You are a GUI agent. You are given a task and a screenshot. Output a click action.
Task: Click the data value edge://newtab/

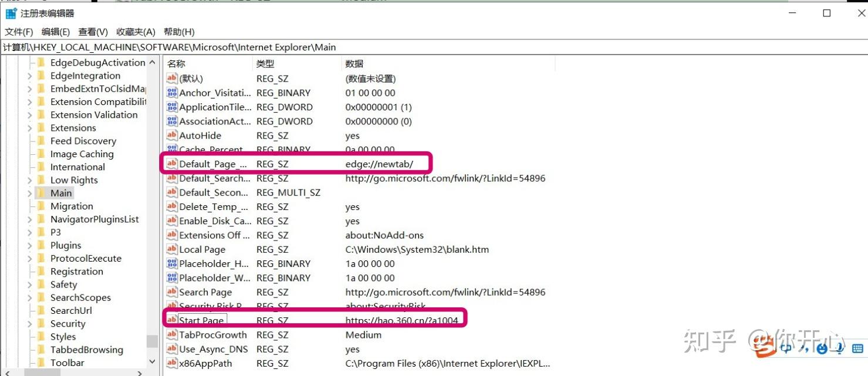point(379,164)
